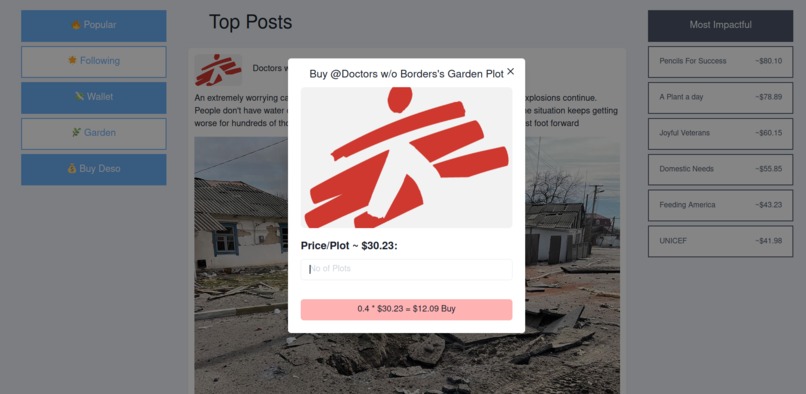The width and height of the screenshot is (806, 394).
Task: Click the plant icon beside Garden
Action: [x=77, y=132]
